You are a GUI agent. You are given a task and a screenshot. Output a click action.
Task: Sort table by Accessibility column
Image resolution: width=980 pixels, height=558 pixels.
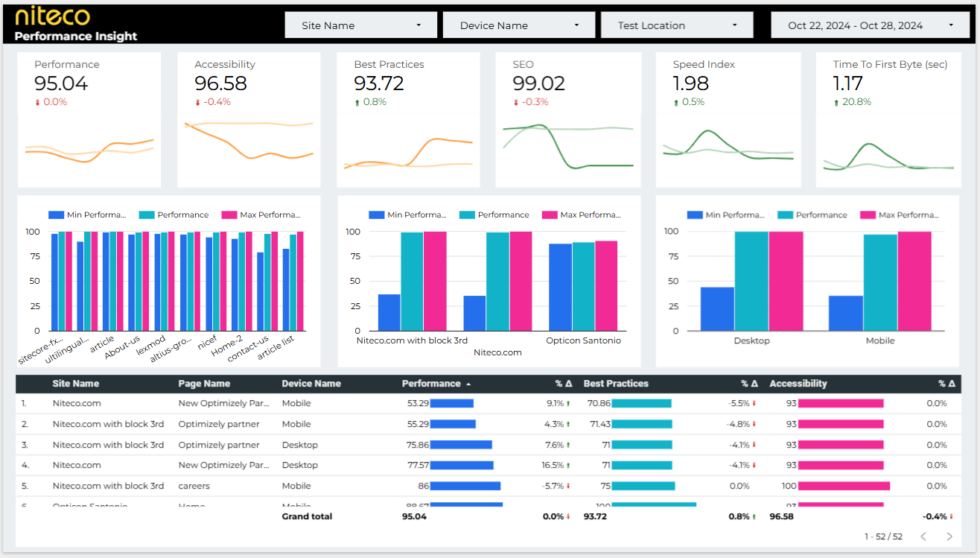click(x=798, y=384)
